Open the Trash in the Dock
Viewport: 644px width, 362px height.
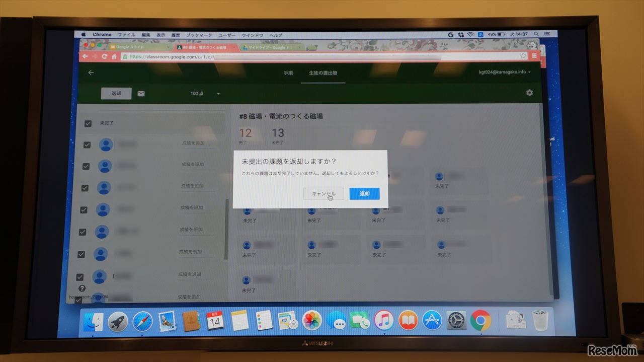point(540,320)
